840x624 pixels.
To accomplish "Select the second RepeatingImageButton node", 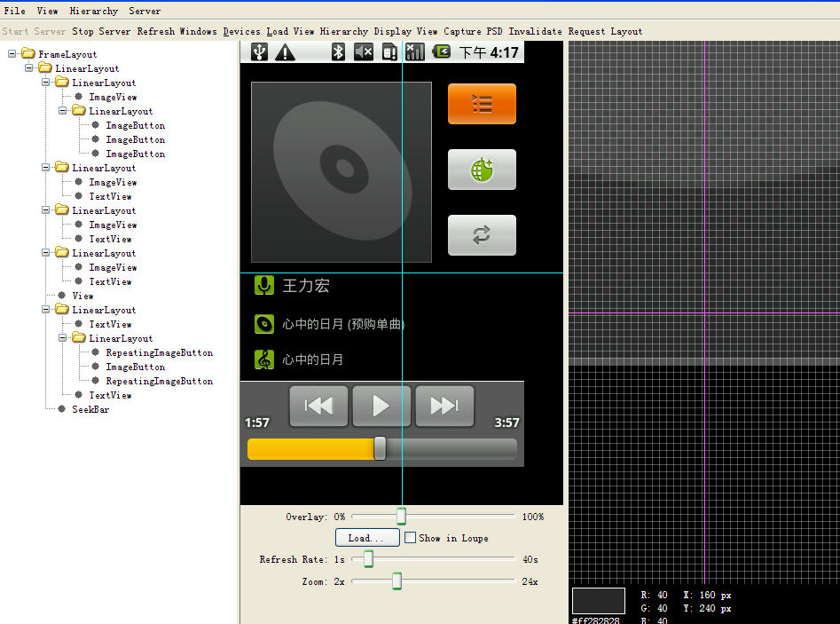I will (x=159, y=381).
